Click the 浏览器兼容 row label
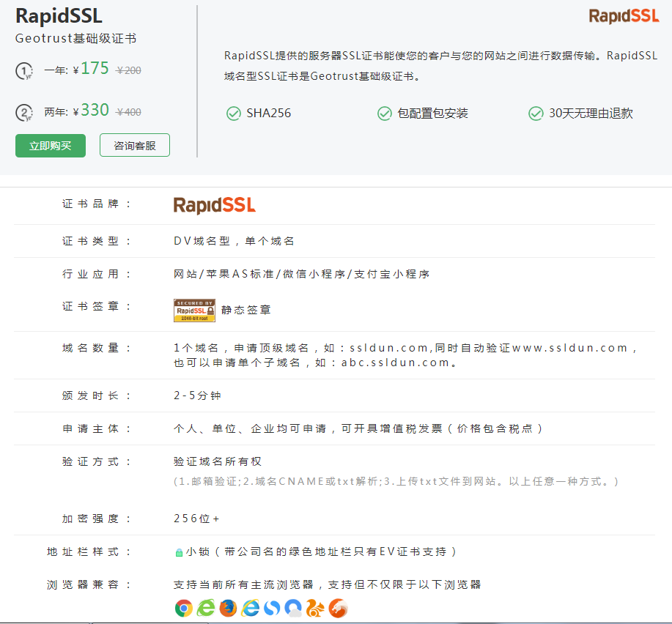 (x=88, y=584)
